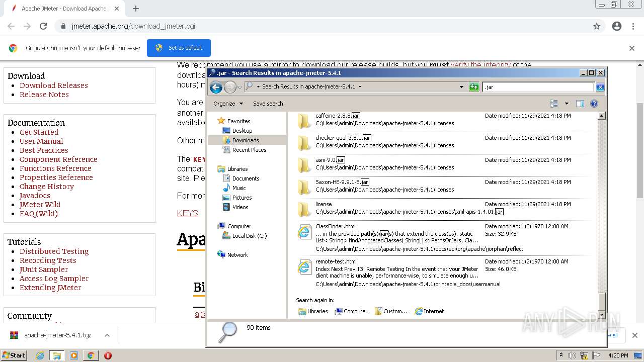
Task: Click scrollbar up arrow in results list
Action: [601, 116]
